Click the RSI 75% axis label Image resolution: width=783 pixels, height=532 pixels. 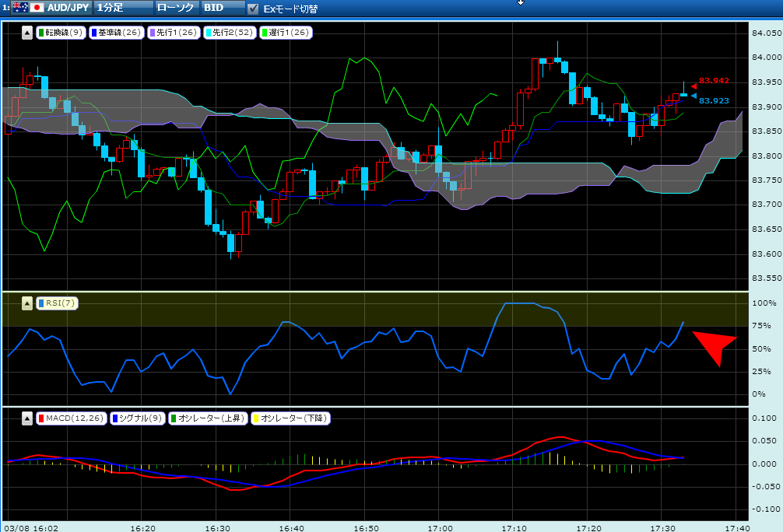761,326
